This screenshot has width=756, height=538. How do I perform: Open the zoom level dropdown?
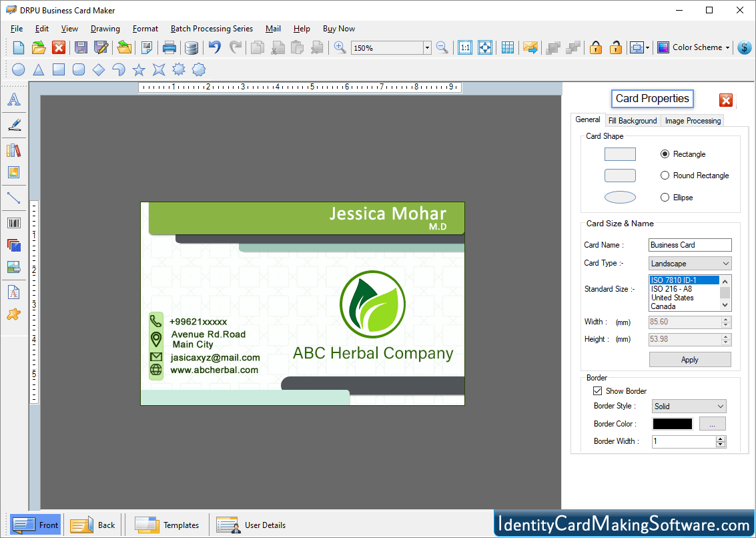[x=426, y=48]
